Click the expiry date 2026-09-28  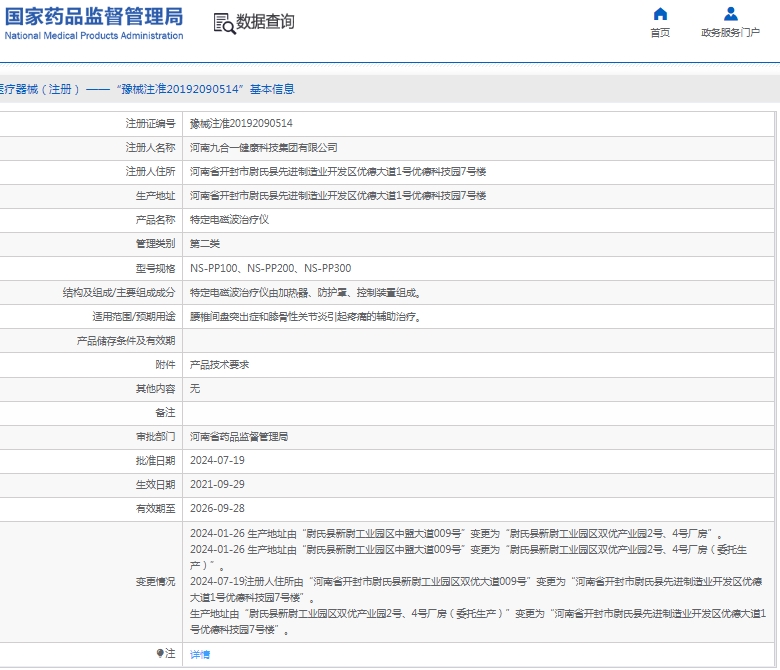click(x=217, y=508)
